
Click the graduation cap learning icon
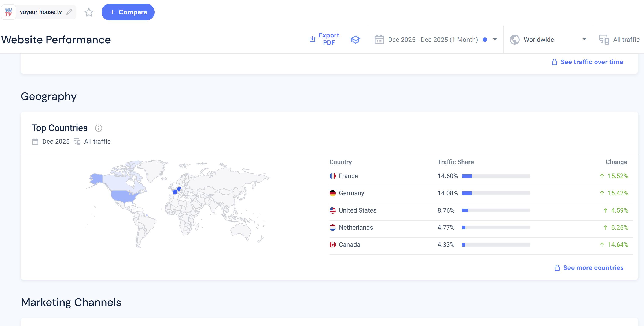click(355, 40)
